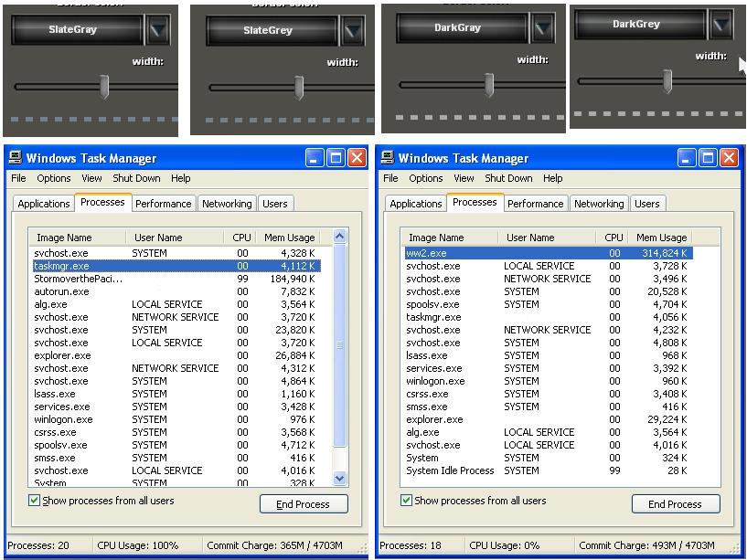
Task: Minimize the right Task Manager window
Action: tap(687, 158)
